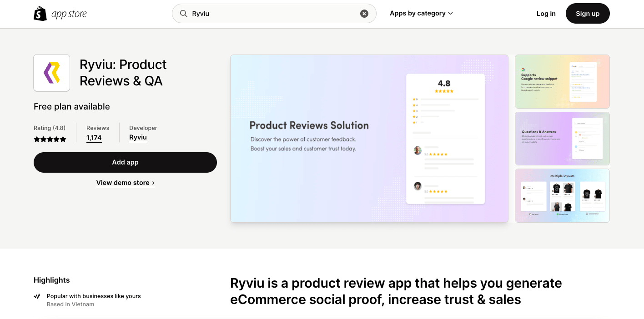Click the Ryviu product review description heading

click(x=396, y=291)
